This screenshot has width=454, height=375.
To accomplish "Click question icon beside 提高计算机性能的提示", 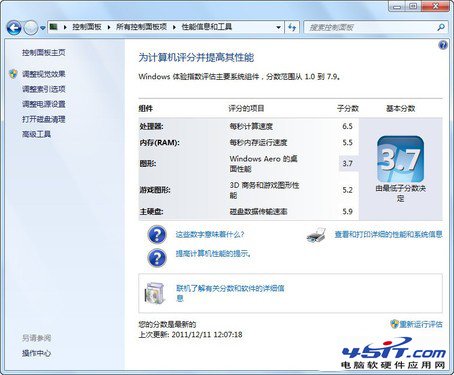I will click(157, 257).
